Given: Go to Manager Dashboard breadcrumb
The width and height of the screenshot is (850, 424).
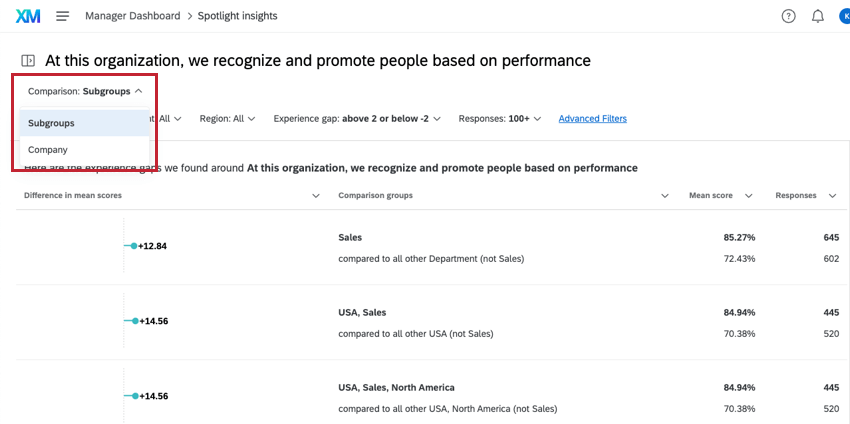Looking at the screenshot, I should (x=133, y=16).
